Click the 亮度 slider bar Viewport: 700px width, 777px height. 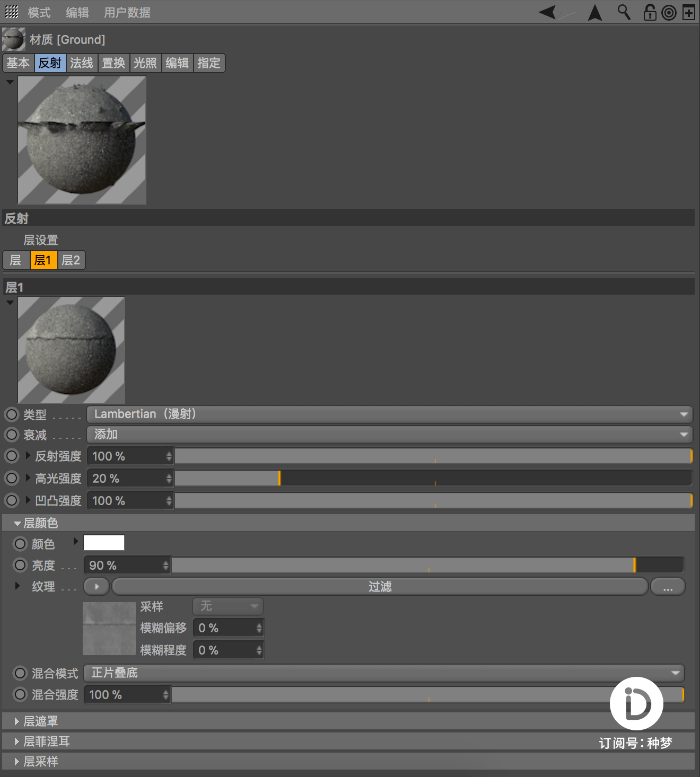click(428, 565)
